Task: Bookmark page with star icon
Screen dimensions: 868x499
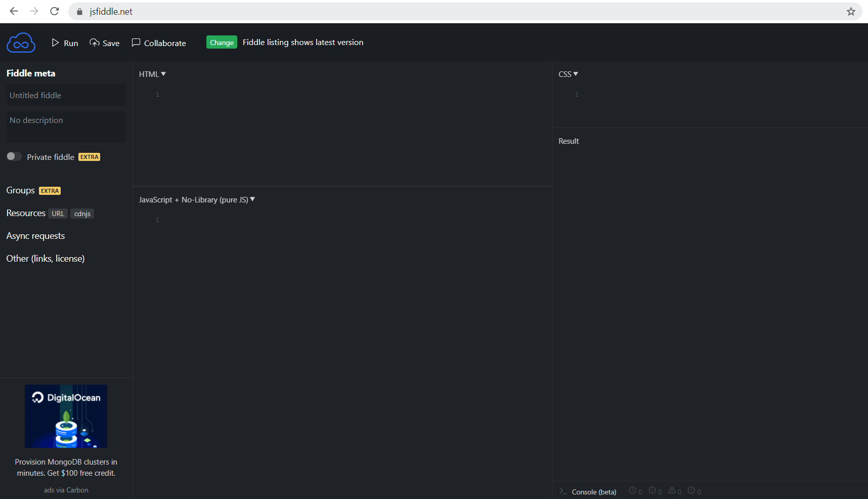Action: [x=851, y=12]
